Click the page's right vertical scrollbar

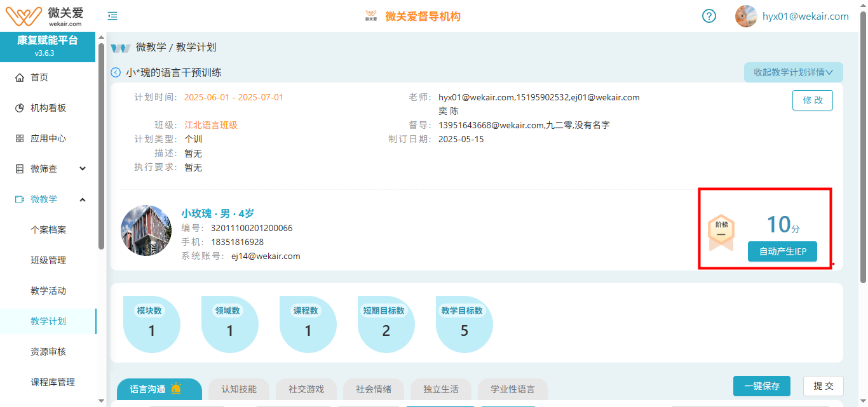[x=862, y=146]
